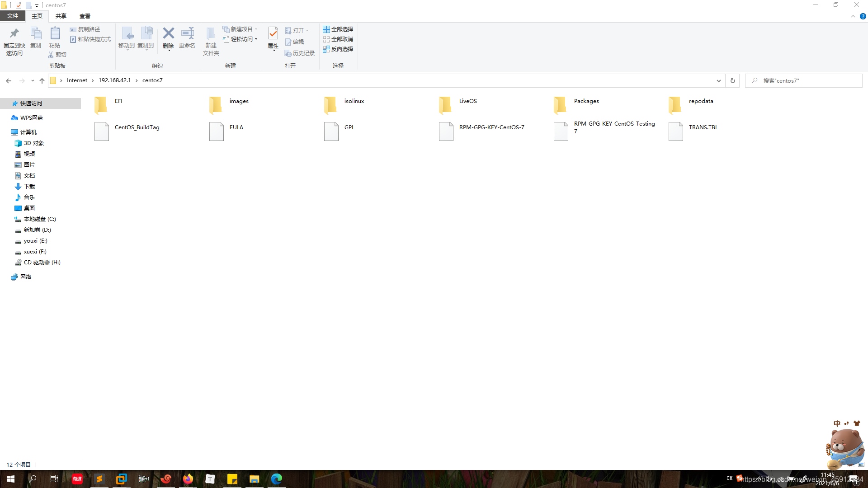
Task: Select the repodata folder
Action: pyautogui.click(x=692, y=105)
